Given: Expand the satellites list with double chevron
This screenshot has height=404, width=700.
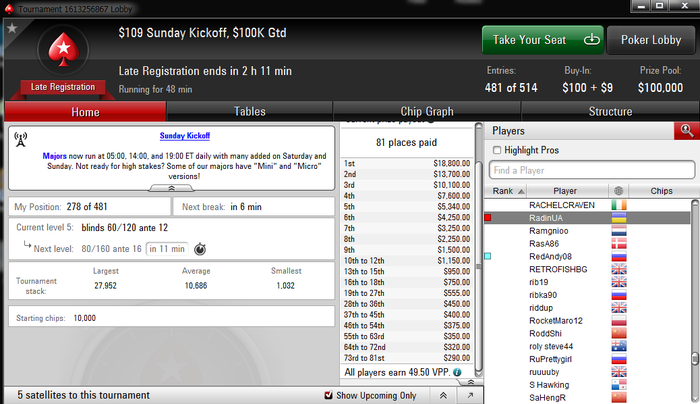Looking at the screenshot, I should pyautogui.click(x=443, y=395).
